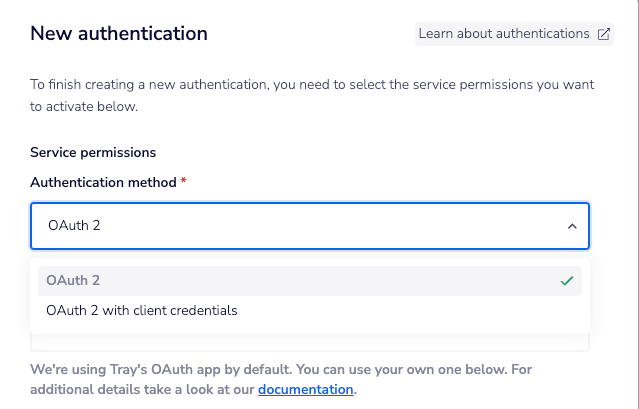The height and width of the screenshot is (409, 639).
Task: Click the New authentication heading
Action: pos(119,34)
